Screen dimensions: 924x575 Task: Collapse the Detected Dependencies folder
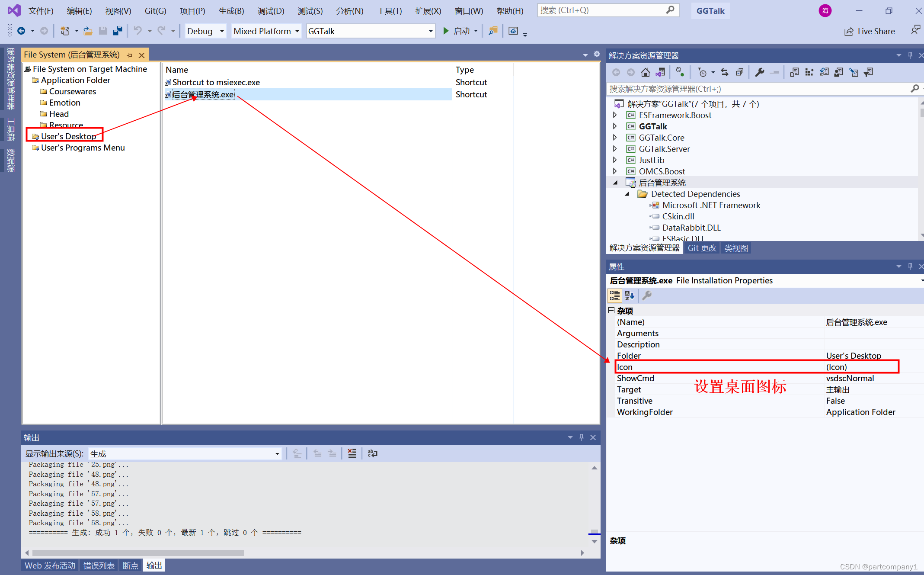pyautogui.click(x=627, y=194)
